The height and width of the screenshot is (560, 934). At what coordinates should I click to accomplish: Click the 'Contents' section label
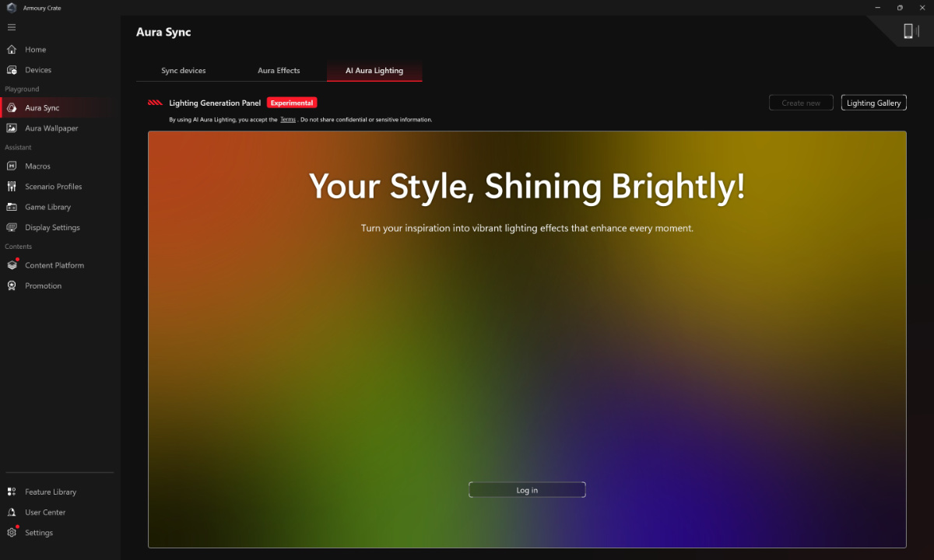(x=19, y=247)
